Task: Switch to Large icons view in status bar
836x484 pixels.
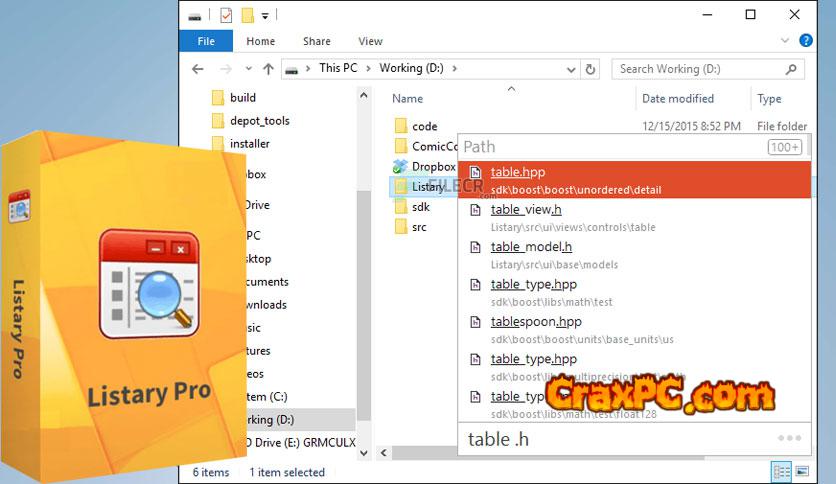Action: coord(802,471)
